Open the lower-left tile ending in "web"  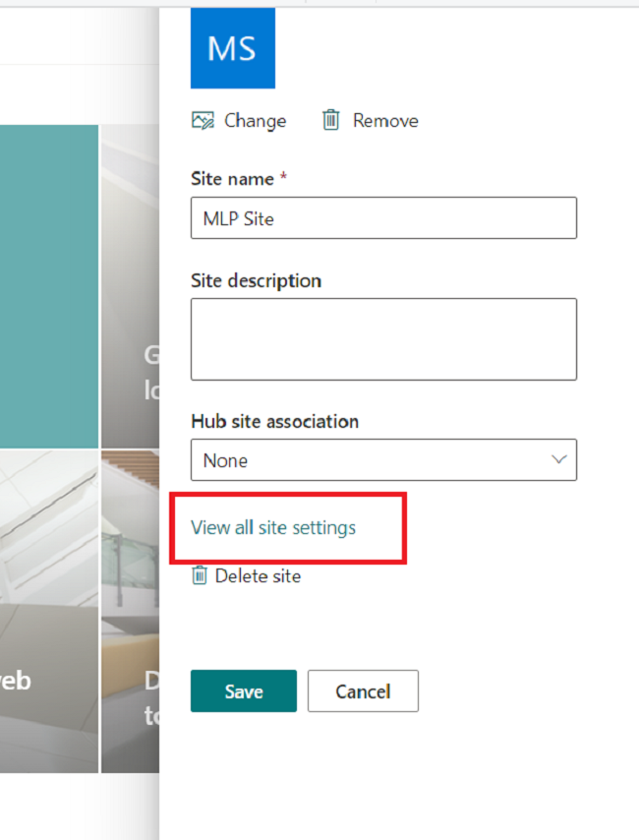click(x=49, y=610)
